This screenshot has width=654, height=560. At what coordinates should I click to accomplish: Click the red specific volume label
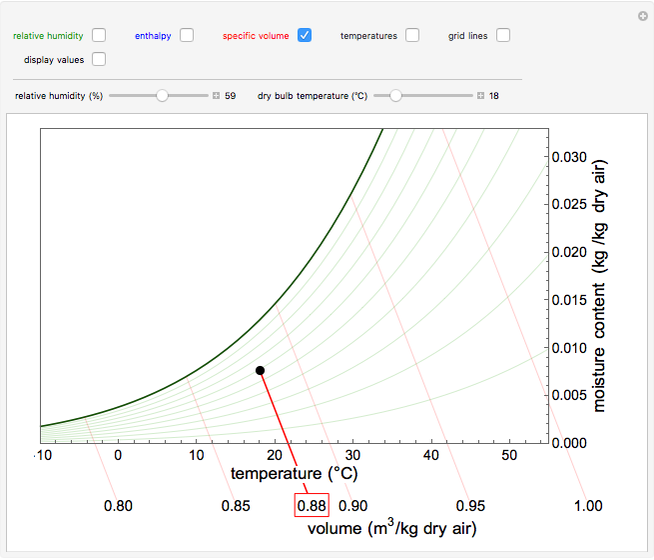pos(256,36)
